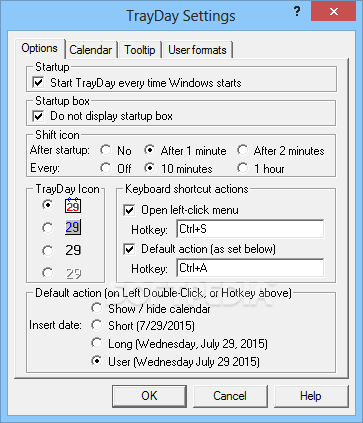Click the OK button
Image resolution: width=363 pixels, height=423 pixels.
coord(149,396)
